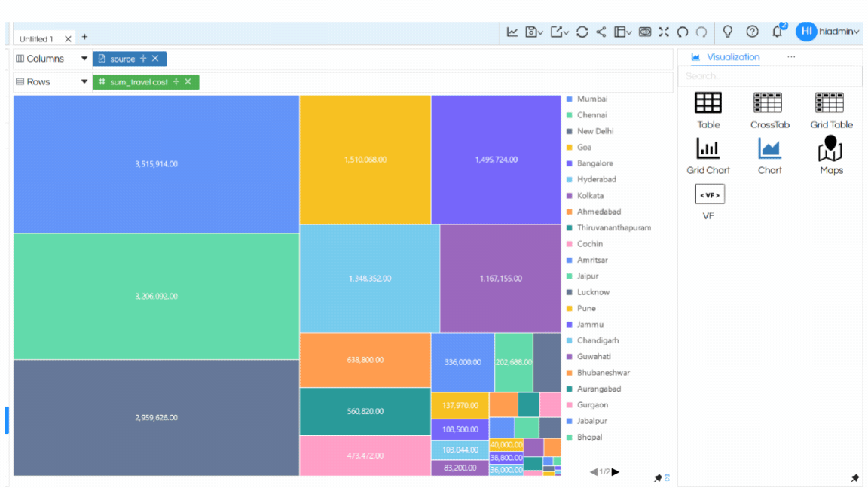Toggle Goa legend entry
The width and height of the screenshot is (868, 488).
click(579, 147)
